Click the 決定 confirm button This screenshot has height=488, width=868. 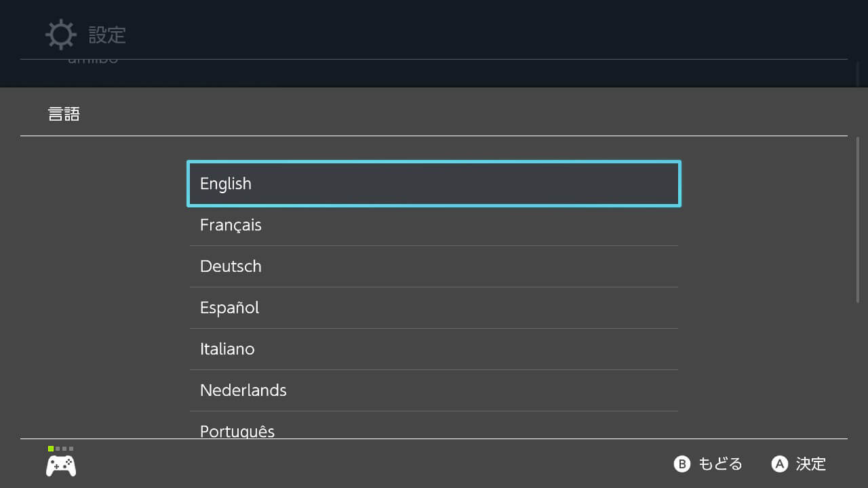pos(799,464)
